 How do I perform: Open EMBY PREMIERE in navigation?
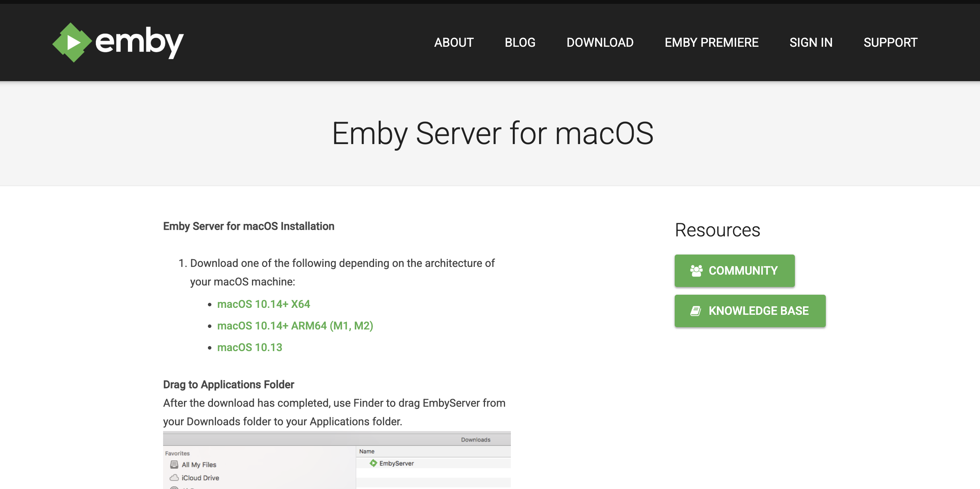[x=711, y=42]
